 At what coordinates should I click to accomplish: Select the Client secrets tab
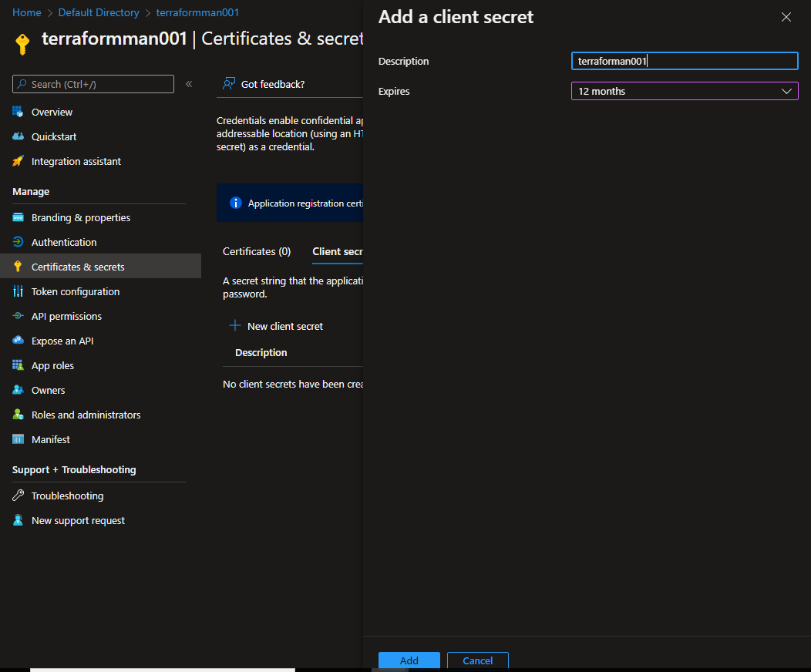click(338, 251)
